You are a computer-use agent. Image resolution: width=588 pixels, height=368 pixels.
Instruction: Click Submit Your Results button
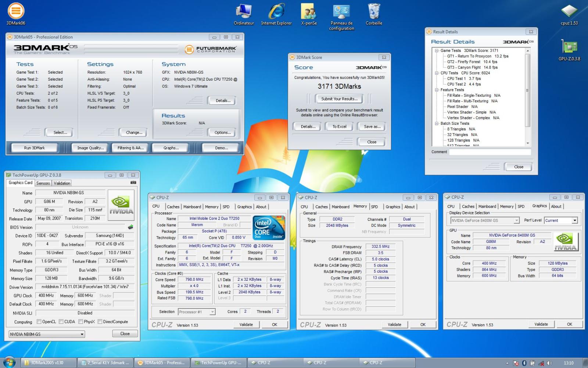[339, 99]
